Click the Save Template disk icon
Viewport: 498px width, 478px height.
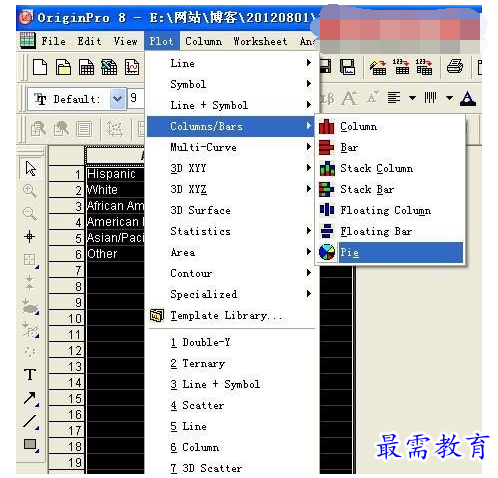pos(347,67)
